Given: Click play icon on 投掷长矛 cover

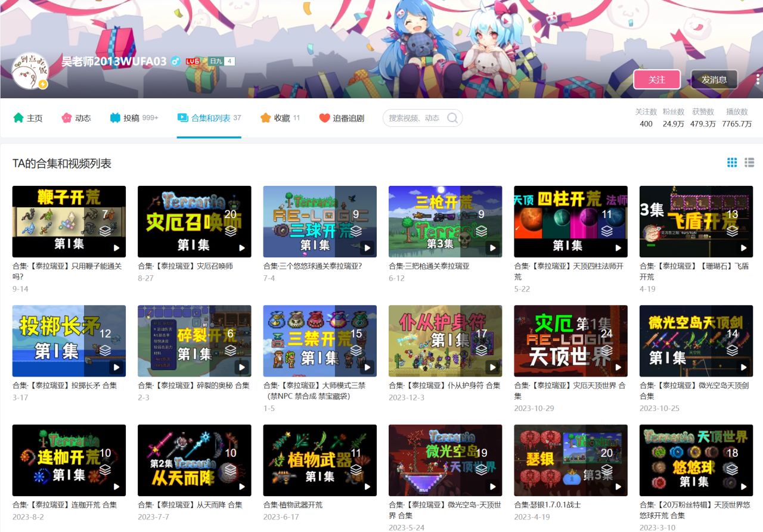Looking at the screenshot, I should coord(116,367).
